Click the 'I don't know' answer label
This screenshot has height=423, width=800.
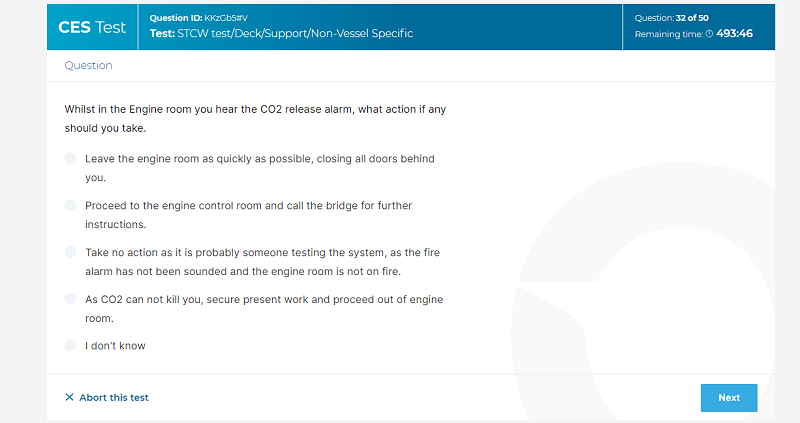[x=115, y=346]
